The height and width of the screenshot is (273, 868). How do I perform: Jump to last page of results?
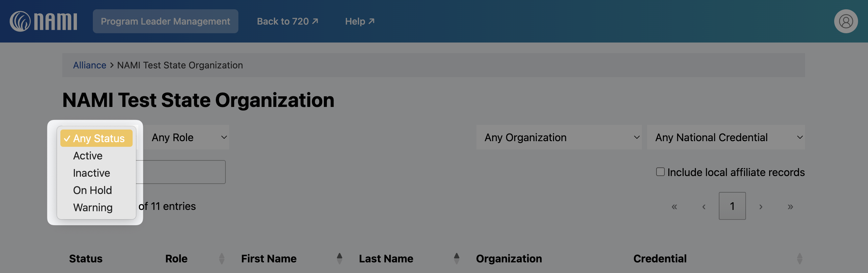[x=790, y=206]
